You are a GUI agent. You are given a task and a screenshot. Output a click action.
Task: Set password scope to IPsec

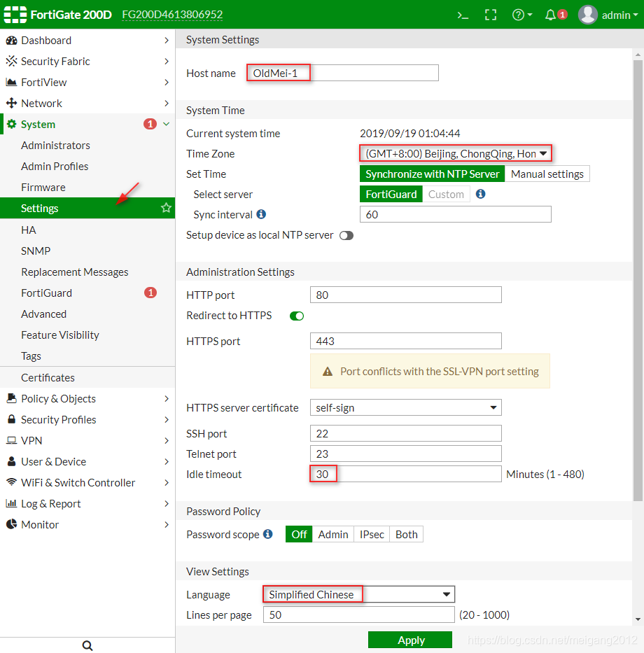click(372, 534)
